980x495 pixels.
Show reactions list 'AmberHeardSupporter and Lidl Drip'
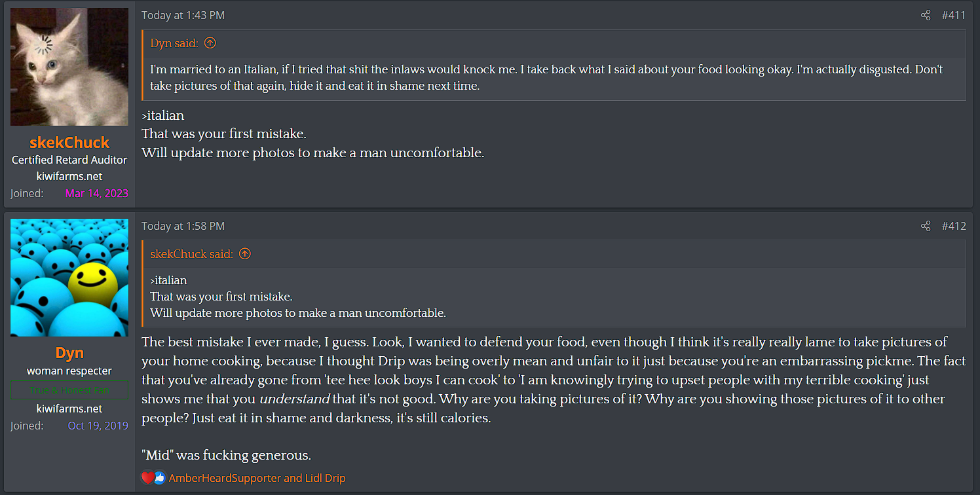pyautogui.click(x=257, y=478)
